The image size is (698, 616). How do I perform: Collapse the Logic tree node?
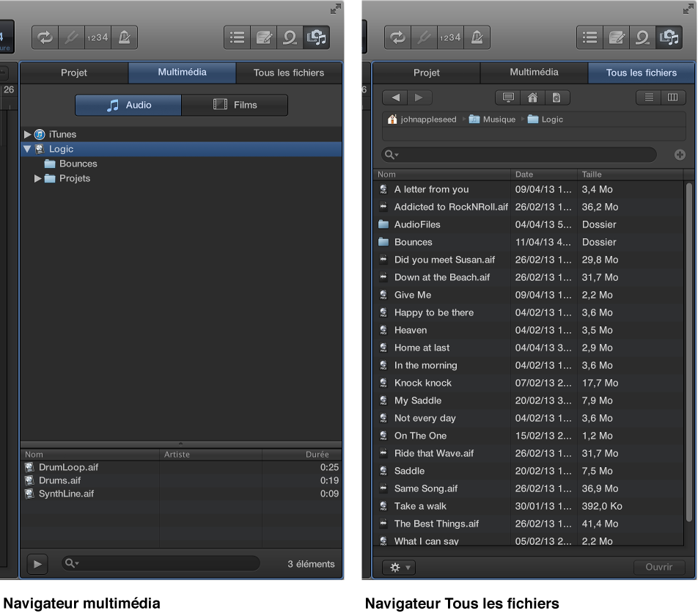click(27, 149)
